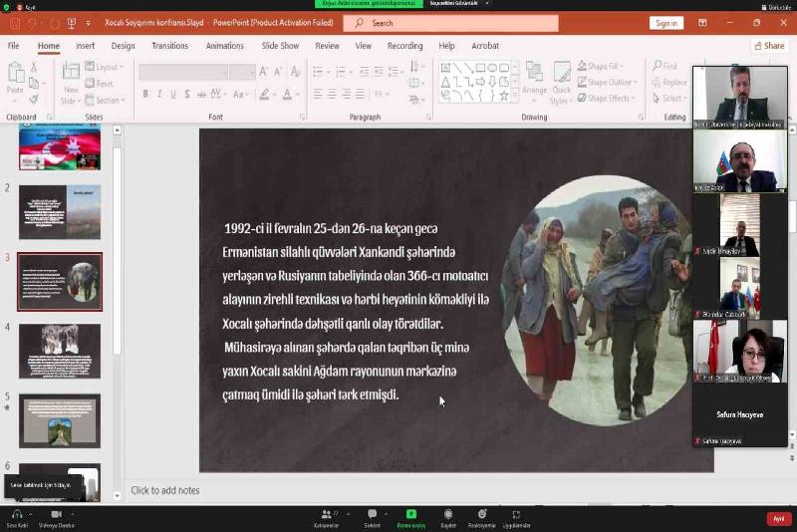Open Zoom participants panel (Katılımcılar)
797x532 pixels.
tap(326, 515)
